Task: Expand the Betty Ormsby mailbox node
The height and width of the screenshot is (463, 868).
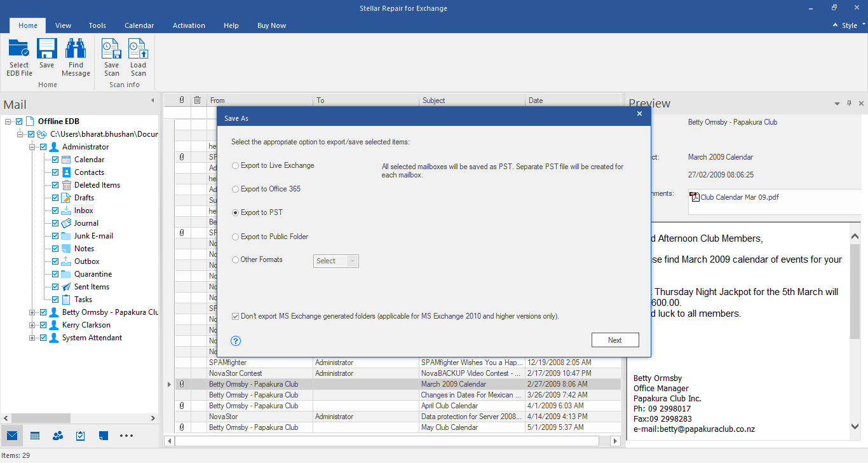Action: [x=32, y=312]
